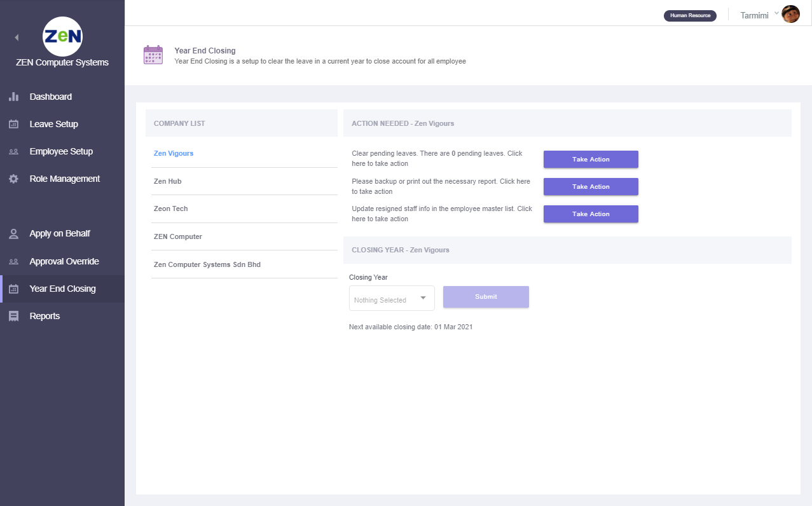Open the Closing Year dropdown

click(x=392, y=298)
